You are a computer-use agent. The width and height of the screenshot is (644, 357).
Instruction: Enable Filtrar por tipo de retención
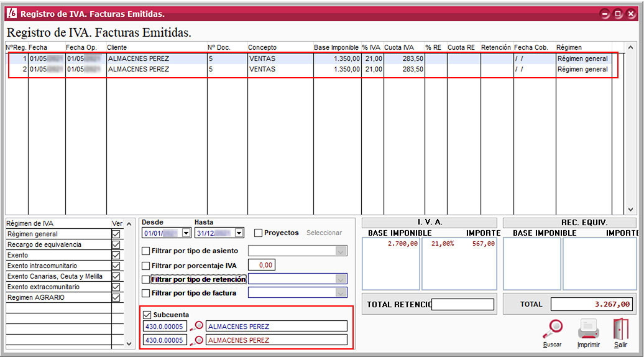click(145, 280)
